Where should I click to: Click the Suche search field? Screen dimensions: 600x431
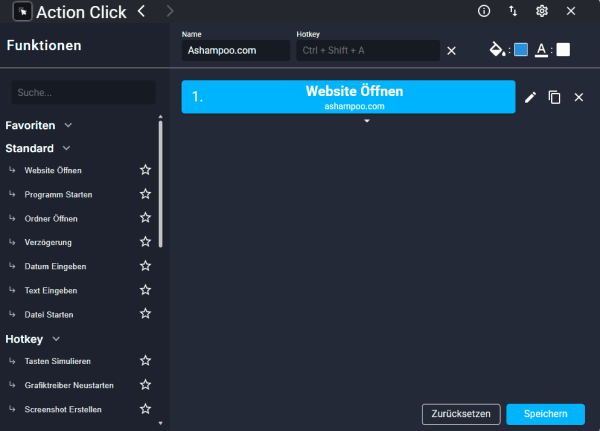pos(83,93)
